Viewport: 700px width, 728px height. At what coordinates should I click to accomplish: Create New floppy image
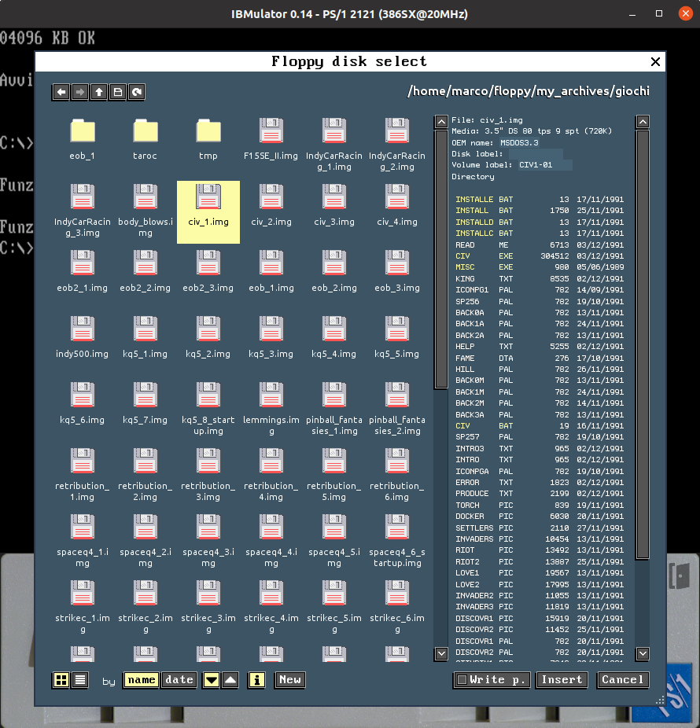pyautogui.click(x=290, y=680)
